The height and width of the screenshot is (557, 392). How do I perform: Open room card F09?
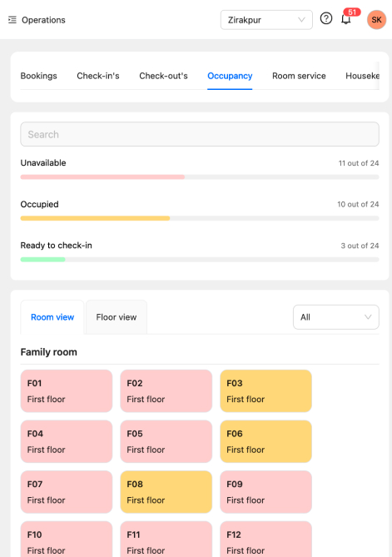coord(266,492)
